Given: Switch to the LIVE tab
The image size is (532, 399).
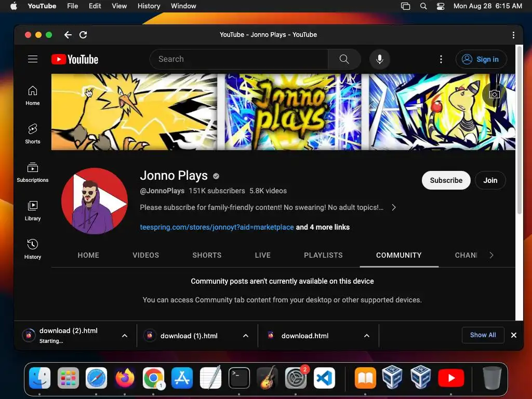Looking at the screenshot, I should click(x=262, y=255).
